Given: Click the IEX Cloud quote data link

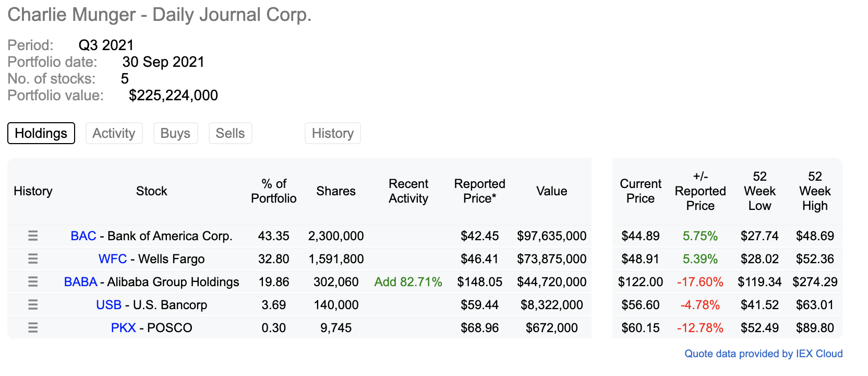Looking at the screenshot, I should click(763, 354).
